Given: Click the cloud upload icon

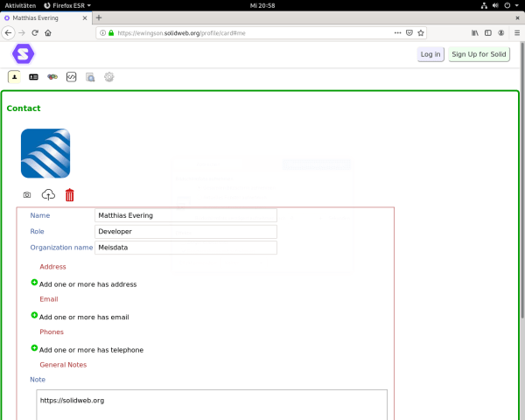Looking at the screenshot, I should (x=48, y=195).
